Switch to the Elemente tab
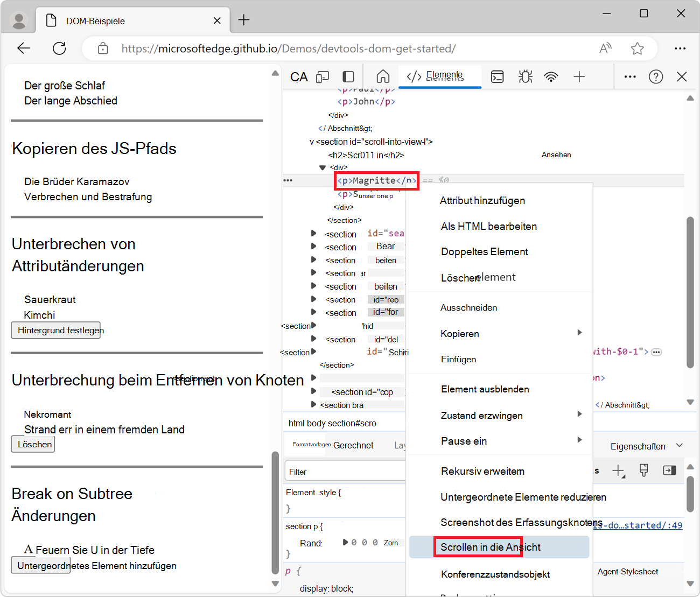This screenshot has width=700, height=597. pyautogui.click(x=439, y=76)
